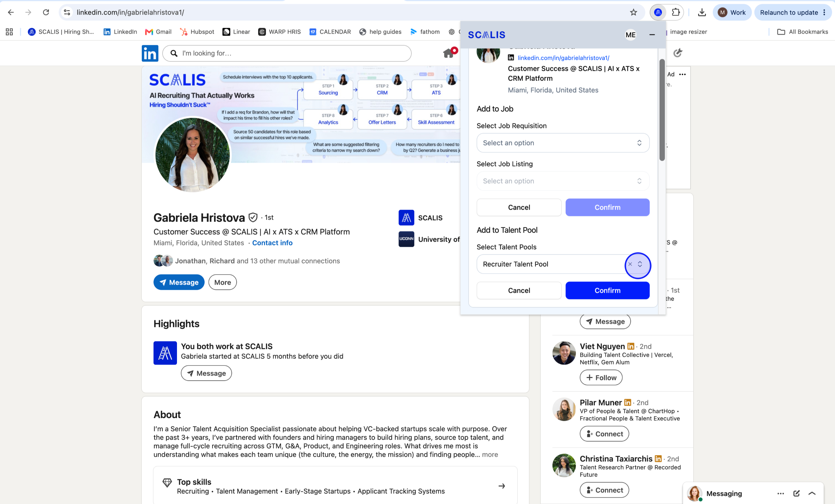Click the browser address bar URL
The height and width of the screenshot is (504, 835).
[x=130, y=12]
